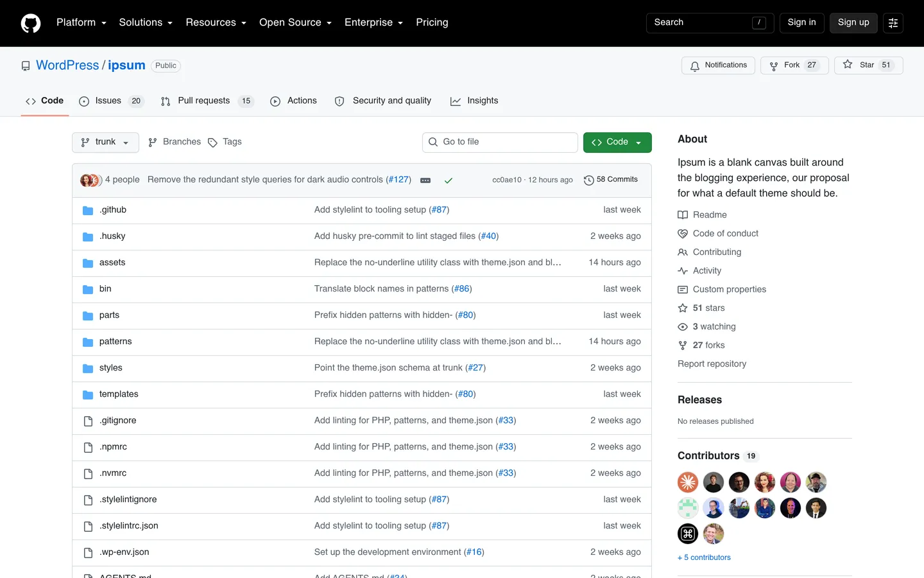Click the Sign up button
Image resolution: width=924 pixels, height=578 pixels.
tap(853, 22)
